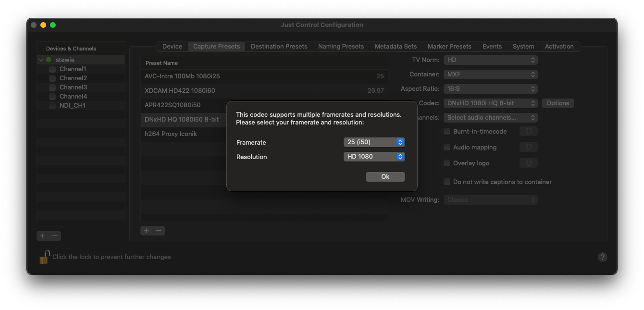Switch to the System tab
This screenshot has width=644, height=310.
pyautogui.click(x=523, y=47)
